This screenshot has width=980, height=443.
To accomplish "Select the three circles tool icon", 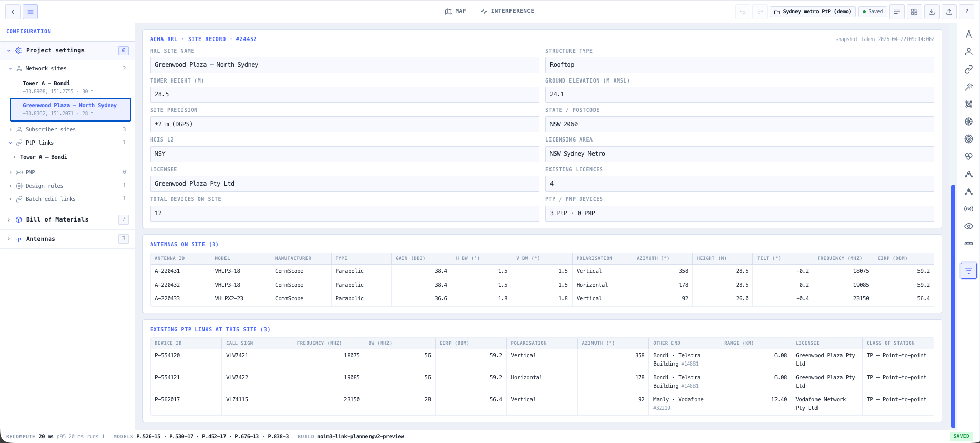I will [969, 156].
